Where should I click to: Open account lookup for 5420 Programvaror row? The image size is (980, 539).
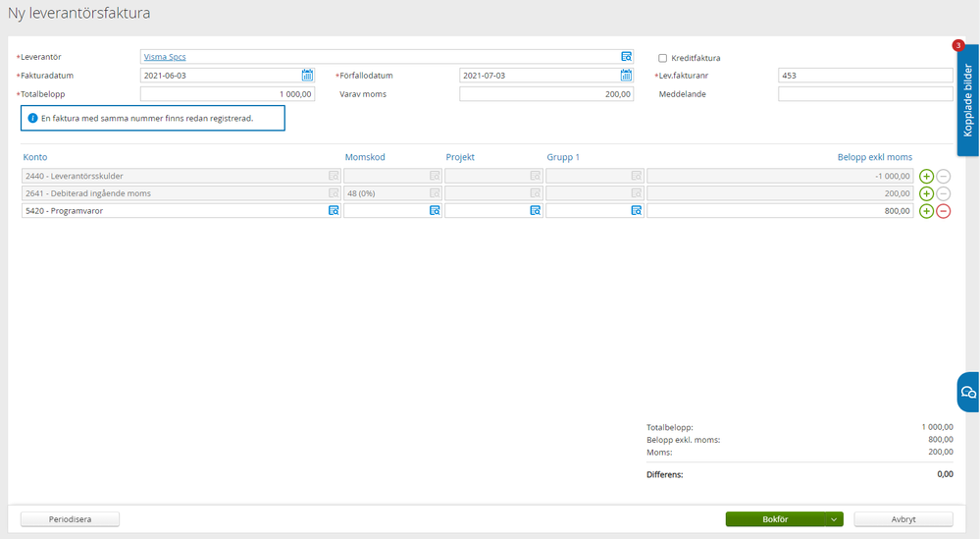coord(334,211)
